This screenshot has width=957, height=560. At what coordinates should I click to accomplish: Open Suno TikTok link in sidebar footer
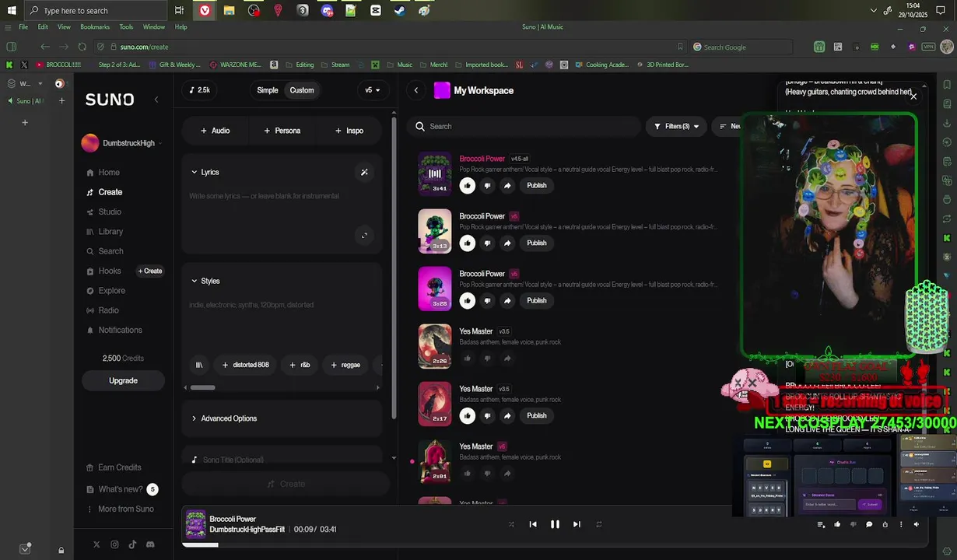point(132,545)
